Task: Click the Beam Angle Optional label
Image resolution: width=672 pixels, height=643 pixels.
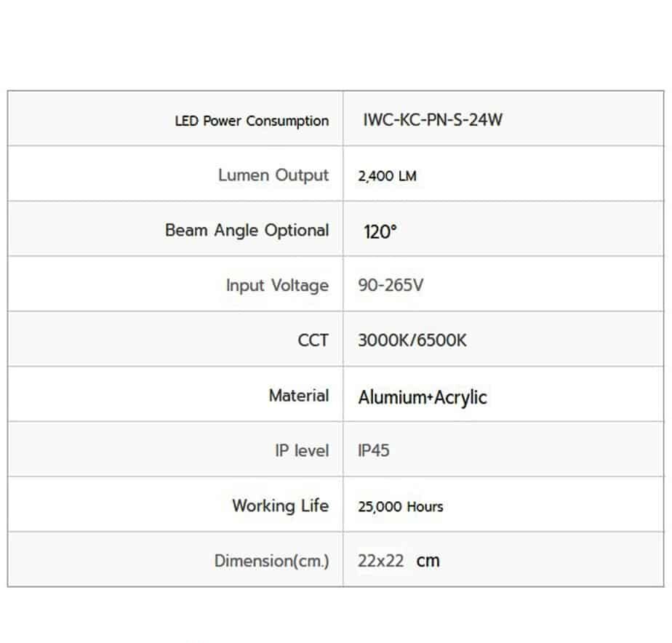Action: (x=247, y=231)
